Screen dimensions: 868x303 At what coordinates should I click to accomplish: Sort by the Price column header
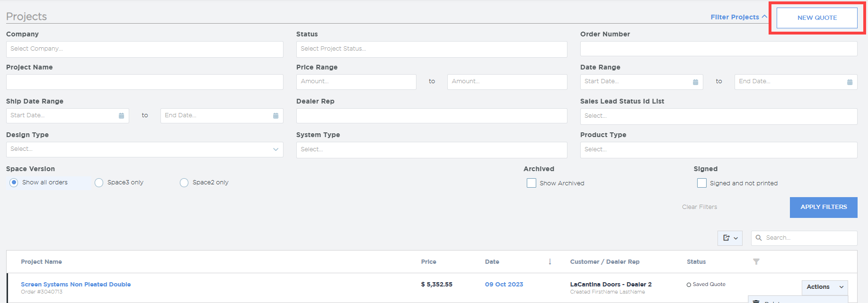[429, 262]
